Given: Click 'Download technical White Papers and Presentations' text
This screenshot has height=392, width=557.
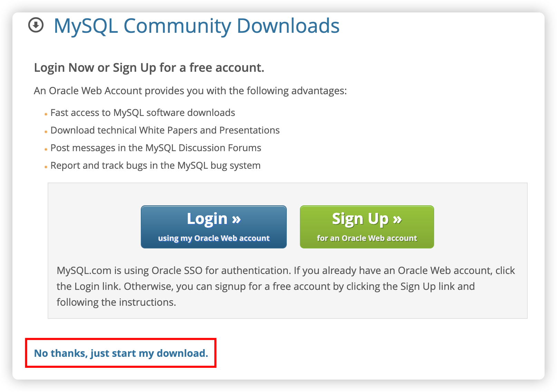Looking at the screenshot, I should click(x=165, y=130).
